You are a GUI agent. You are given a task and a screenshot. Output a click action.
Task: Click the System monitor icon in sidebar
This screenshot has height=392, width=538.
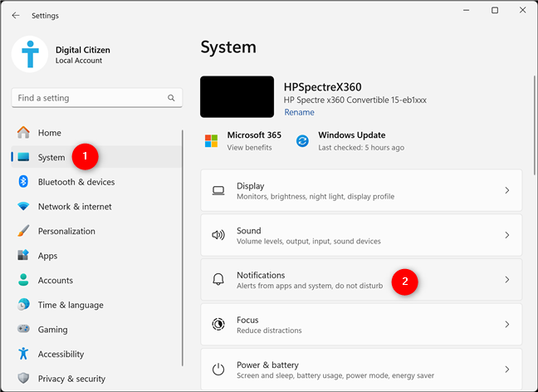pos(23,157)
